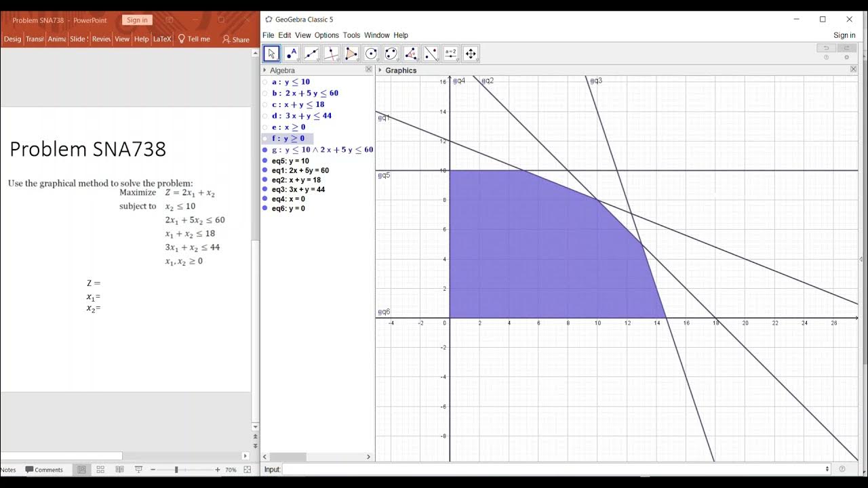Screen dimensions: 868x488
Task: Close the Algebra panel
Action: coord(369,70)
